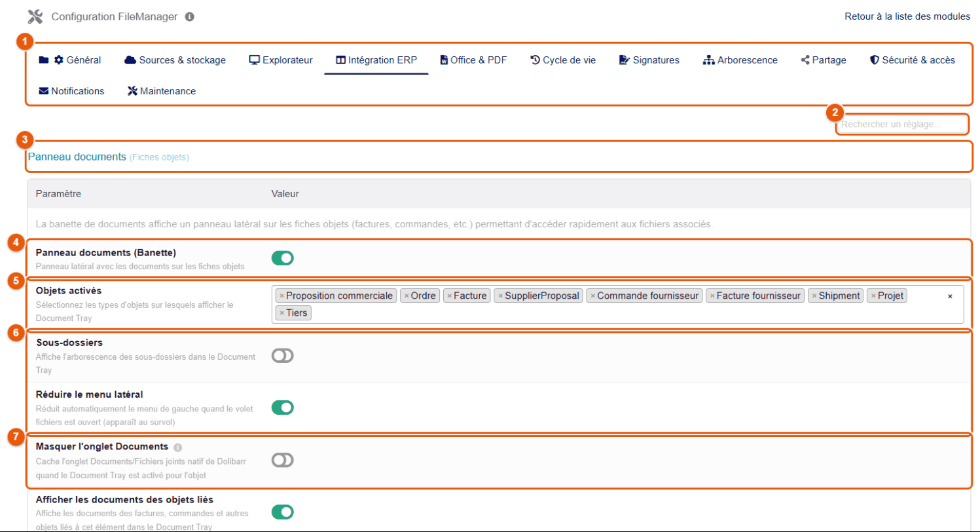Image resolution: width=980 pixels, height=532 pixels.
Task: Remove the Ordre tag
Action: coord(406,296)
